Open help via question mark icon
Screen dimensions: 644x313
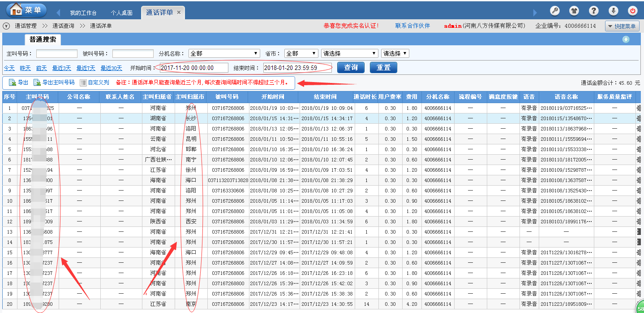tap(593, 11)
